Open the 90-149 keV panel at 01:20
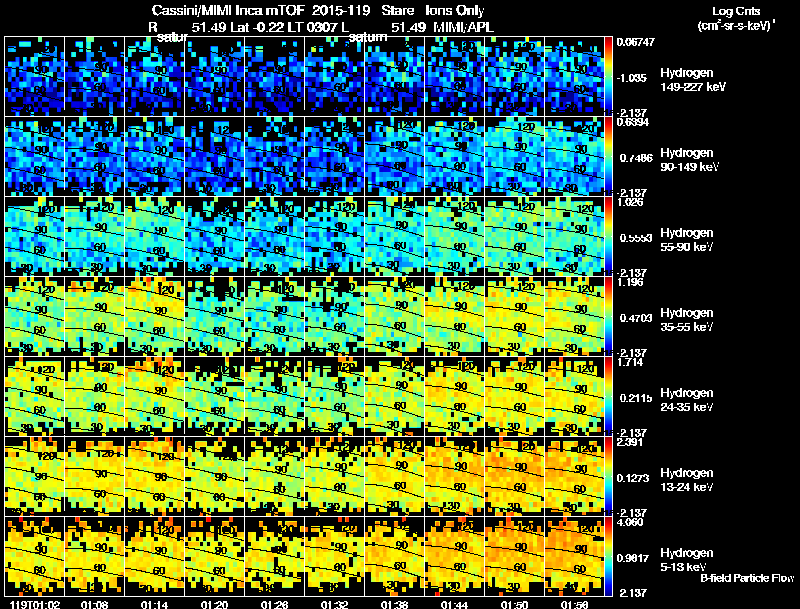This screenshot has height=609, width=800. tap(214, 156)
